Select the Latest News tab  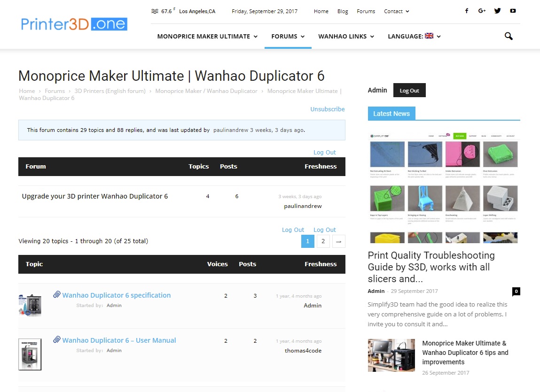pos(391,114)
